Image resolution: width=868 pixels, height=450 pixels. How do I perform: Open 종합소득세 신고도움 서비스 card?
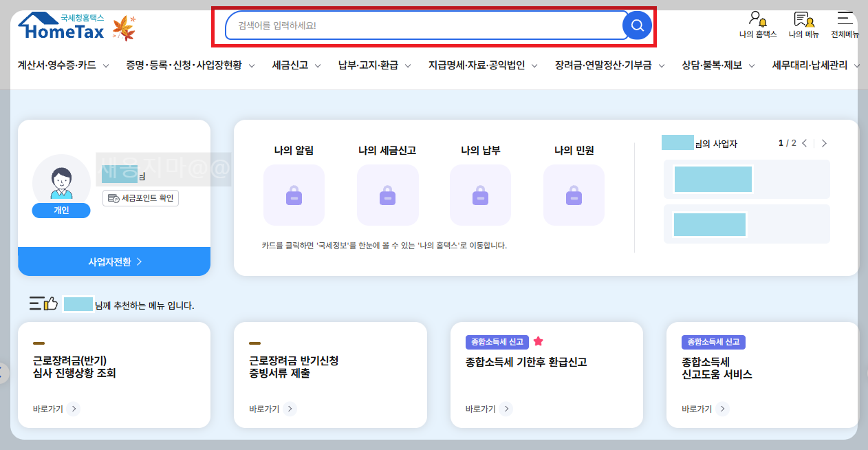pos(762,375)
